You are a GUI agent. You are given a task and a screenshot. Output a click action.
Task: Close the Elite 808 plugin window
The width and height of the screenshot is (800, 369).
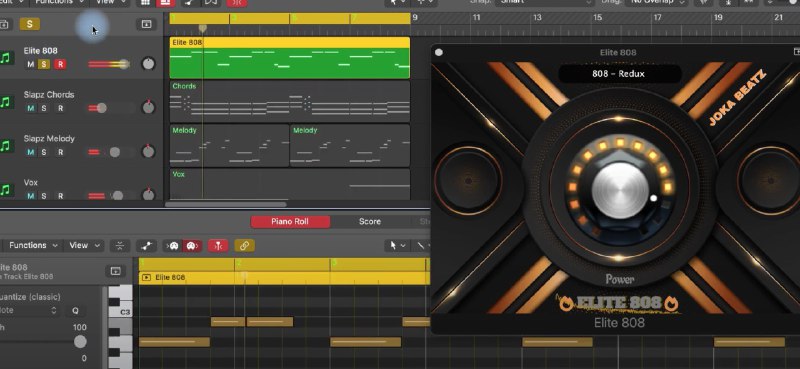pos(439,52)
